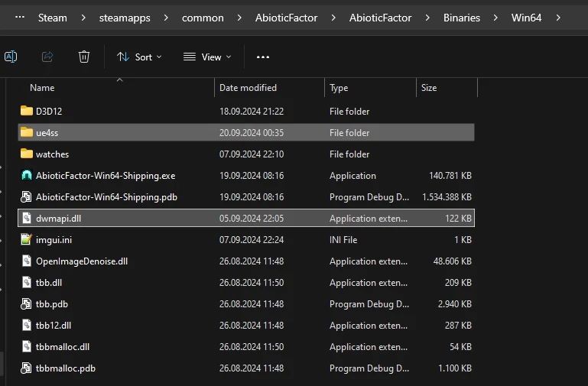The width and height of the screenshot is (588, 386).
Task: Select the tbbmalloc.pdb file name
Action: click(x=66, y=368)
